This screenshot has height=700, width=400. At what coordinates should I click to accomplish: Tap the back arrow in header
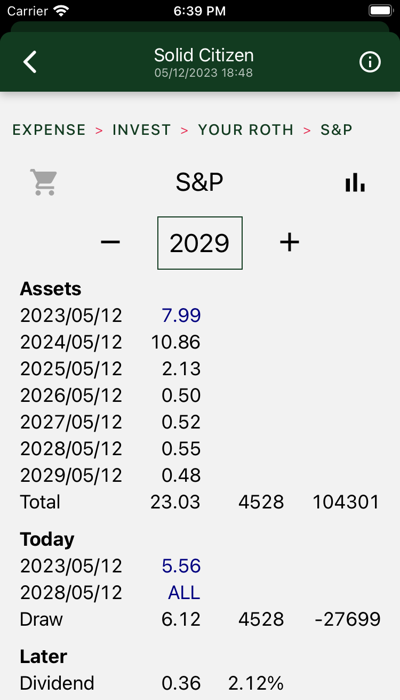pos(30,62)
